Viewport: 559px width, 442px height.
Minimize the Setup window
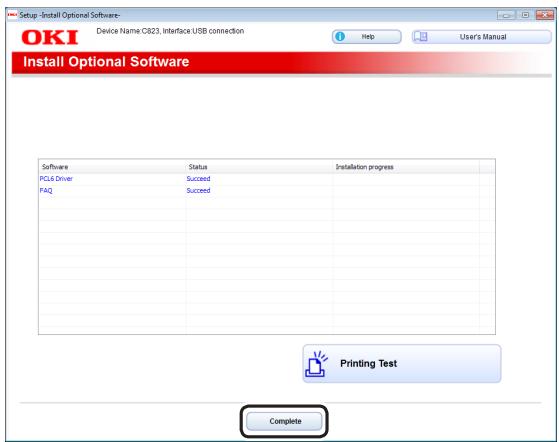point(506,15)
